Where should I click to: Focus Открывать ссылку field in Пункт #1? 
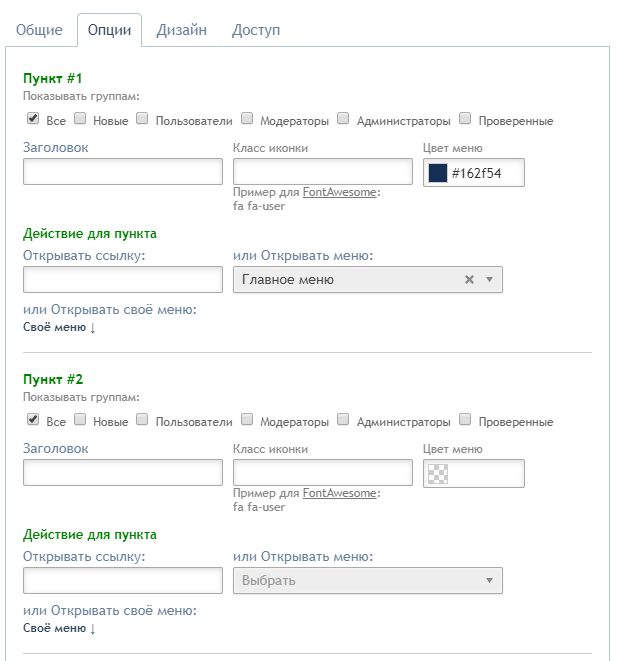[x=123, y=279]
